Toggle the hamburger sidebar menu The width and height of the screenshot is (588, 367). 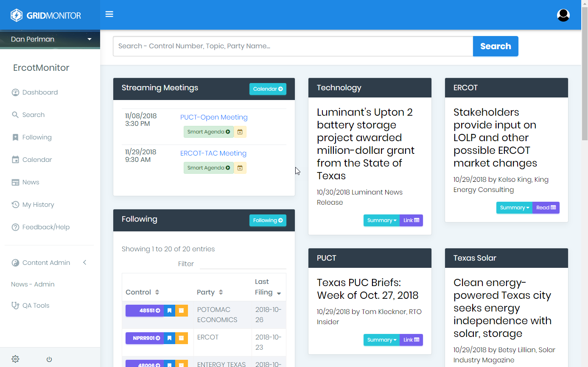pyautogui.click(x=109, y=14)
